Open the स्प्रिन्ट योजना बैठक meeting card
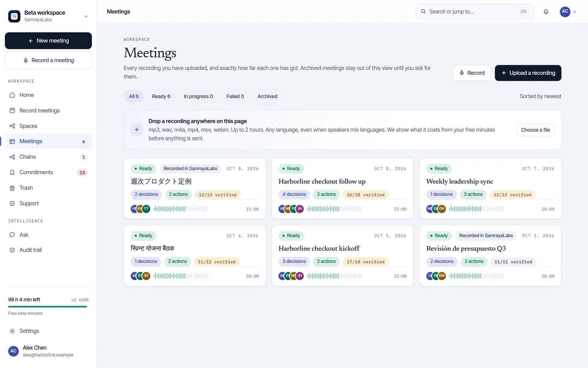 195,255
